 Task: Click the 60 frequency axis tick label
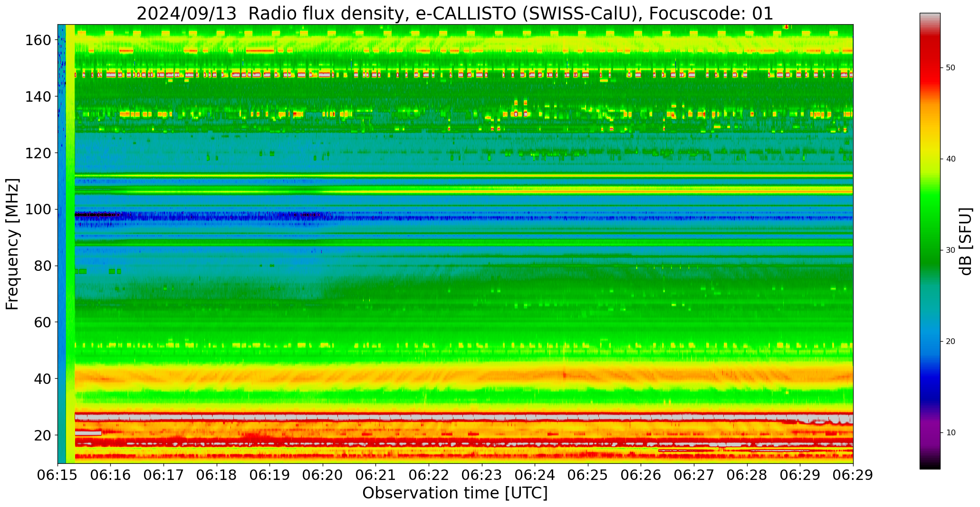tap(43, 322)
